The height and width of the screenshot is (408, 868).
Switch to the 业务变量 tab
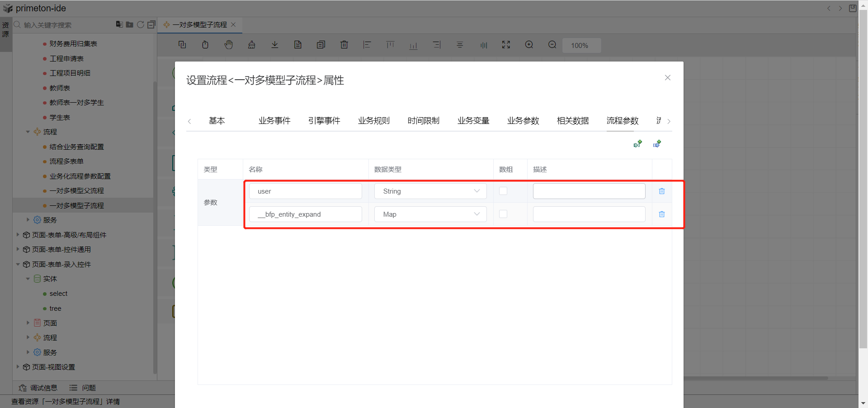(x=473, y=121)
